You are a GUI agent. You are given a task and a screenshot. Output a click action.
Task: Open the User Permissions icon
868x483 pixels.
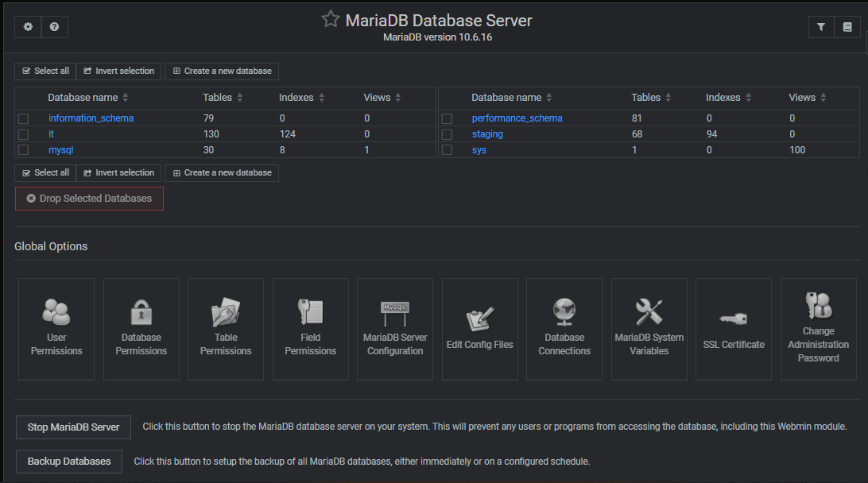click(56, 328)
